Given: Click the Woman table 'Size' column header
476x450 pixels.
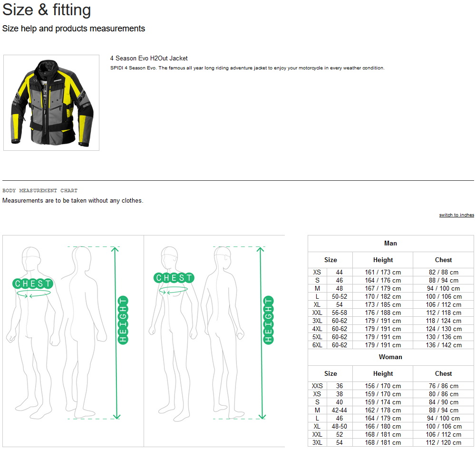Looking at the screenshot, I should [x=330, y=373].
